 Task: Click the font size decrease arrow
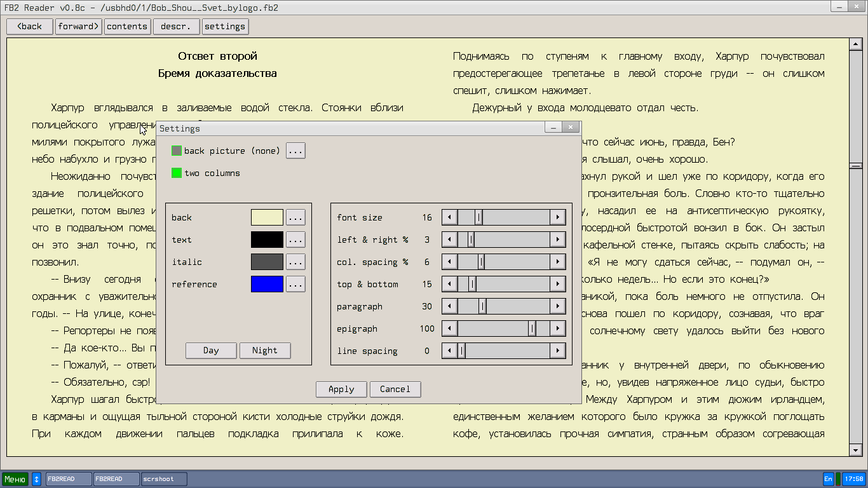tap(450, 217)
